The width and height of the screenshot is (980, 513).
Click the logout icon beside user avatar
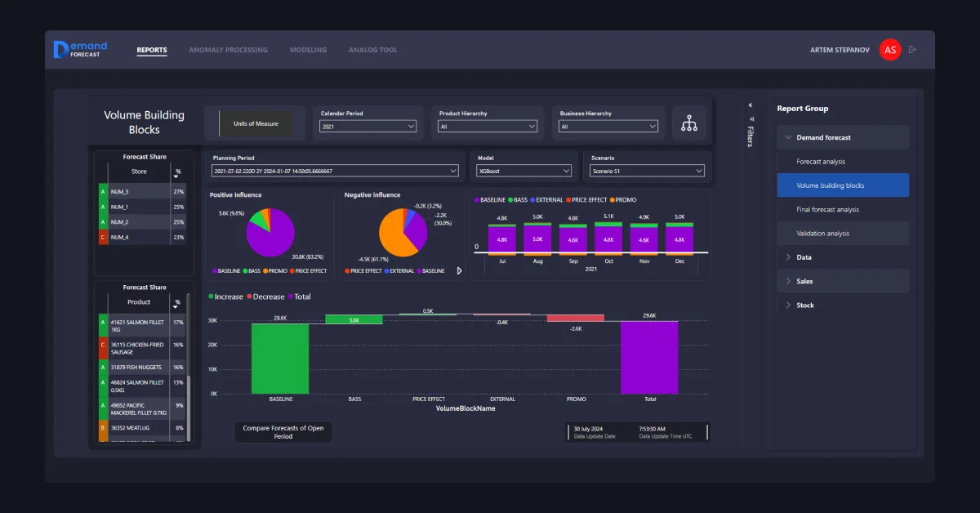(x=912, y=50)
